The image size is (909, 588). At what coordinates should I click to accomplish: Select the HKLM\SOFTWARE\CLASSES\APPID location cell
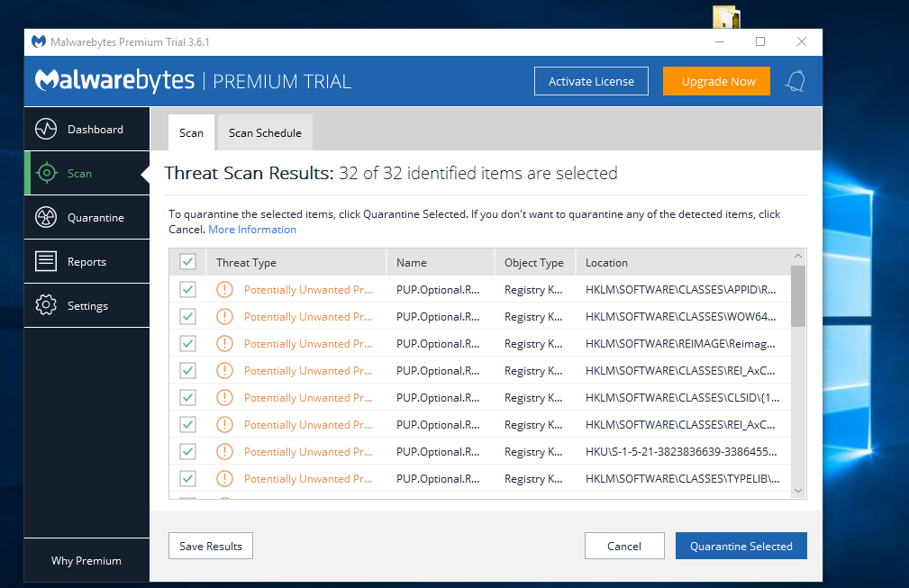pyautogui.click(x=680, y=290)
